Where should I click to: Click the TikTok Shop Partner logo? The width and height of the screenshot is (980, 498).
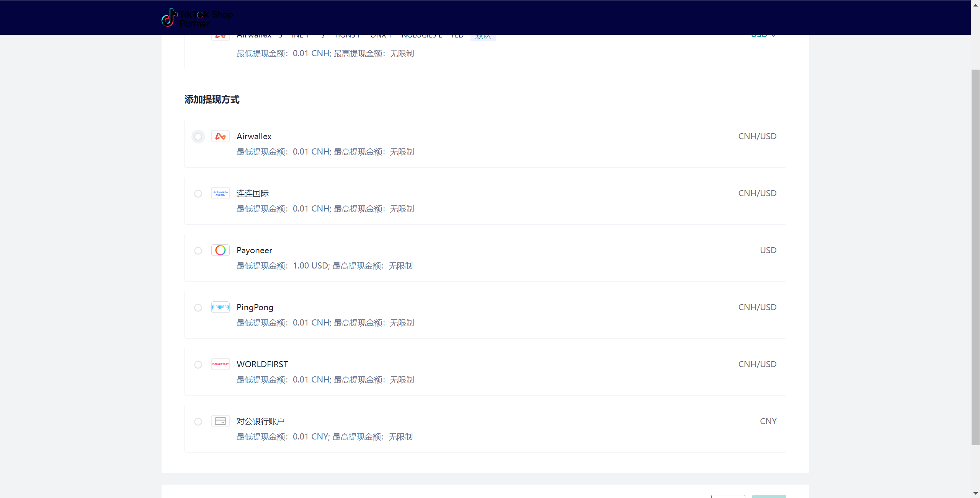tap(197, 18)
